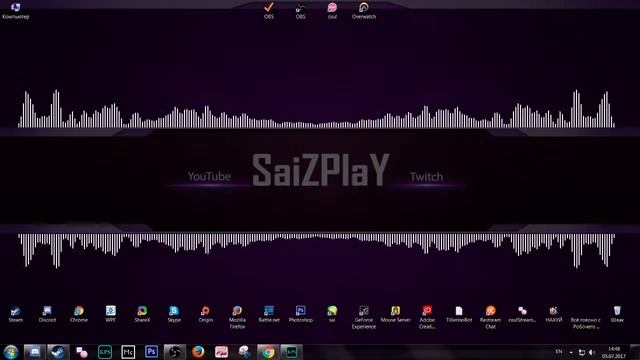
Task: Open the TillerinoBot file on desktop
Action: tap(459, 314)
